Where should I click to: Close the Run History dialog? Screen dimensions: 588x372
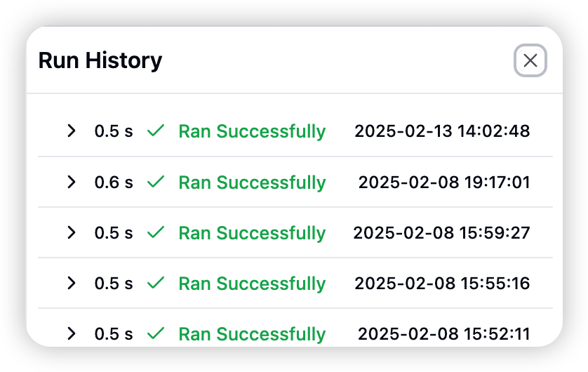[x=530, y=60]
